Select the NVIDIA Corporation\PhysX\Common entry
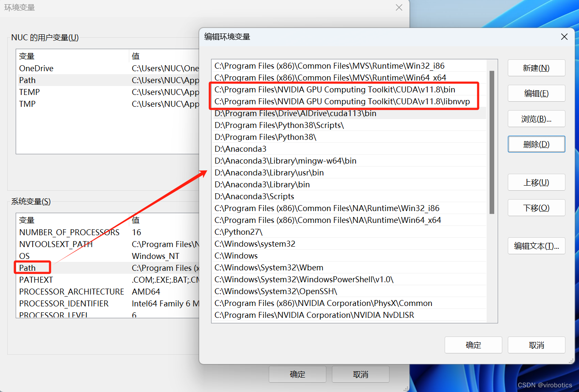The width and height of the screenshot is (579, 392). 349,303
